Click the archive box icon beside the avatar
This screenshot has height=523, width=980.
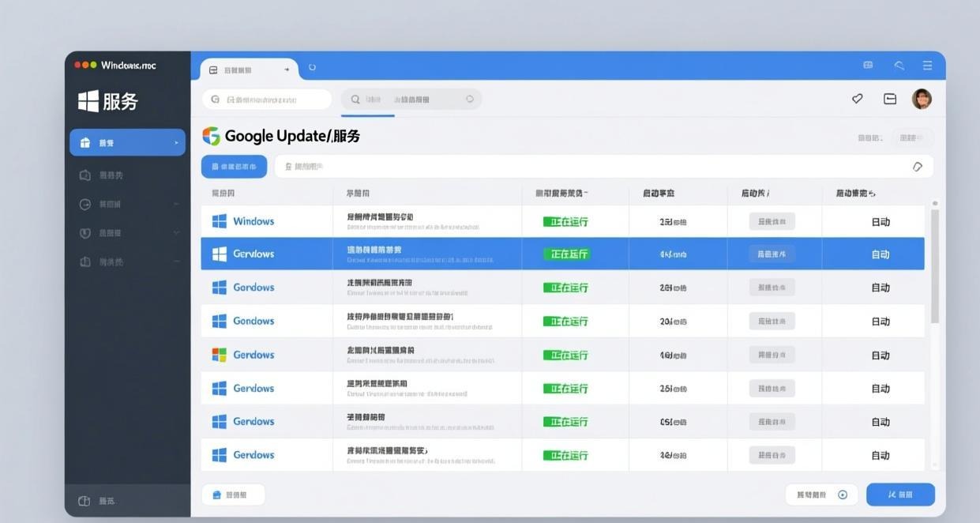890,99
